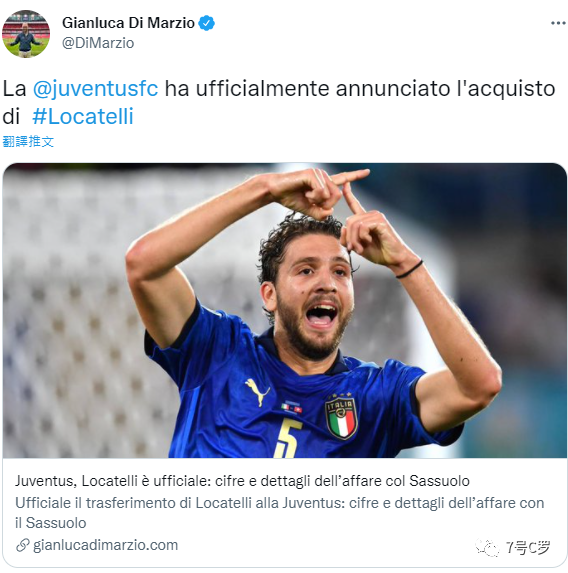Open Gianluca Di Marzio's profile avatar
Screen dimensions: 568x573
[x=26, y=34]
